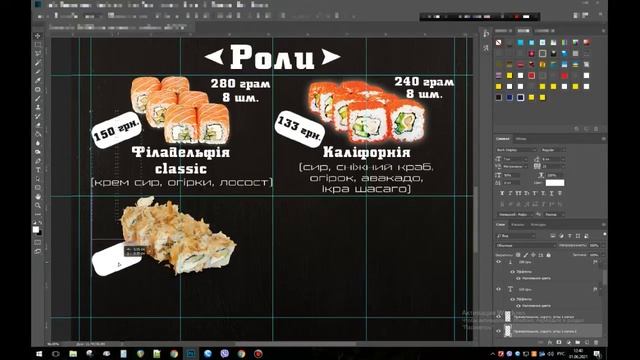Image resolution: width=640 pixels, height=360 pixels.
Task: Open the language dropdown in Character panel
Action: pos(516,214)
